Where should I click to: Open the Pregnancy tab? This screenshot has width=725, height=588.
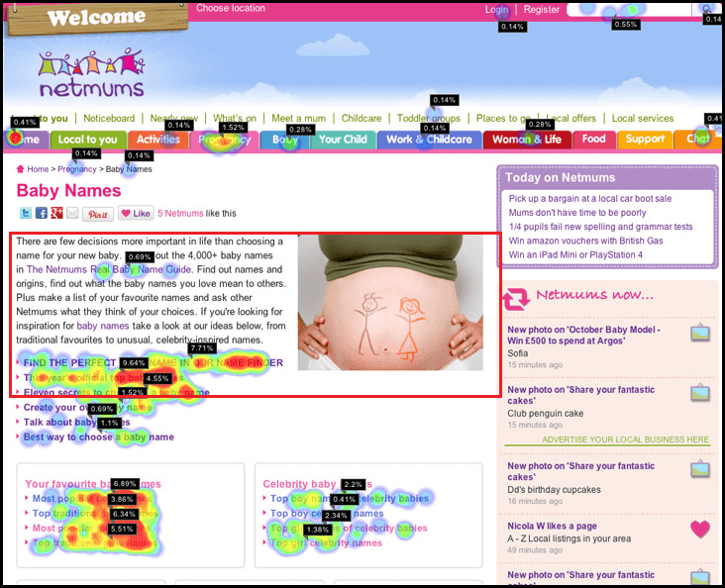(x=224, y=140)
